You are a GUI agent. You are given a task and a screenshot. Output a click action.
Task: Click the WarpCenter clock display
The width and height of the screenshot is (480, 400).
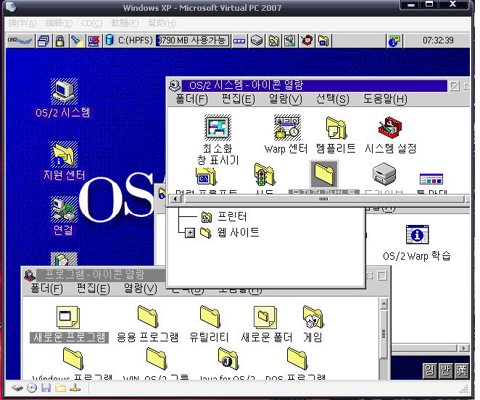[438, 41]
